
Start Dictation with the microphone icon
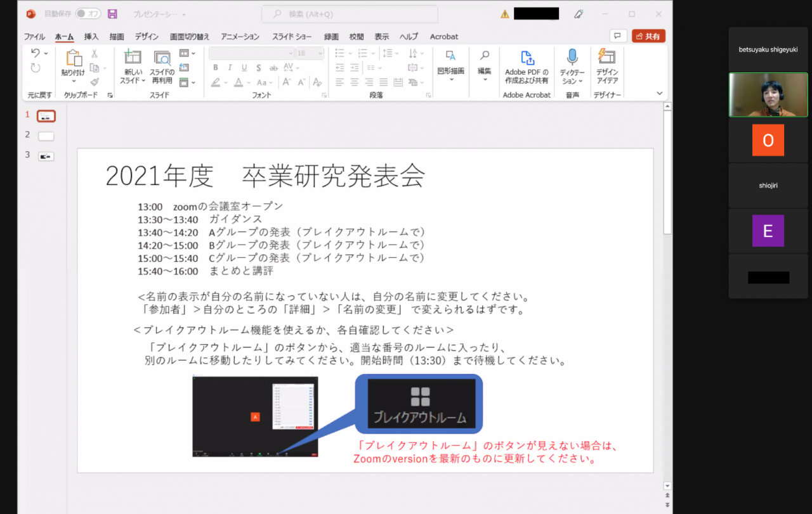(x=572, y=58)
